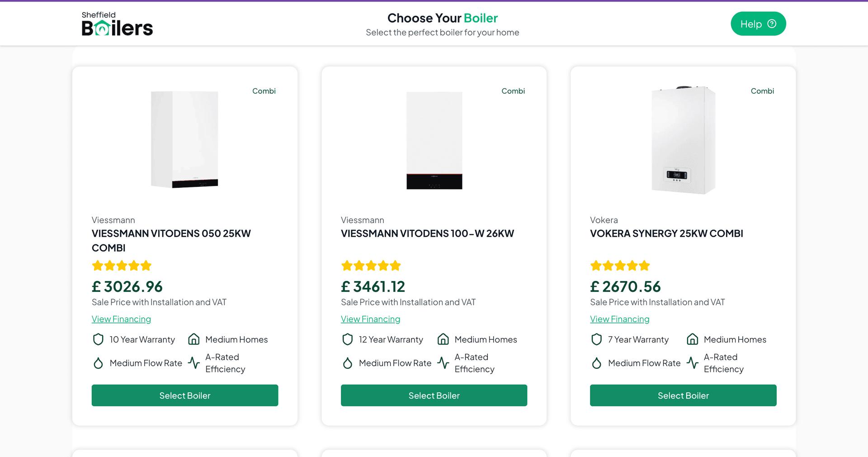Click the shield warranty icon on Vitodens 050 card

(98, 339)
